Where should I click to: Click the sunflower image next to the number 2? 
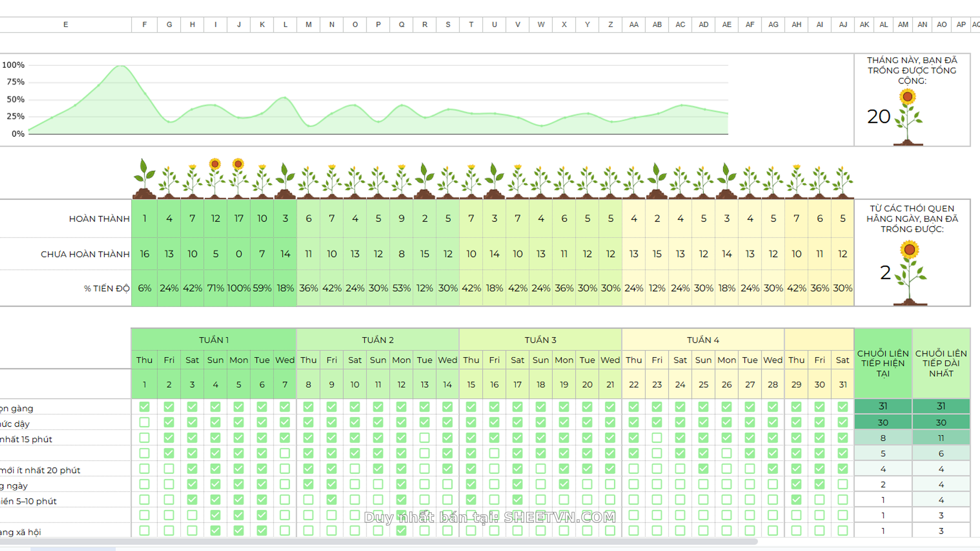tap(910, 273)
